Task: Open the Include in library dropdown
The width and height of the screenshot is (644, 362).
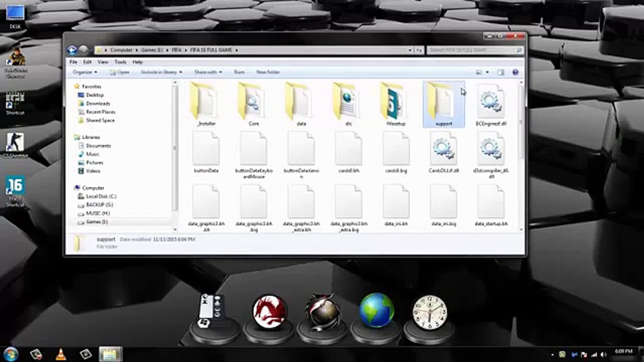Action: click(x=161, y=72)
